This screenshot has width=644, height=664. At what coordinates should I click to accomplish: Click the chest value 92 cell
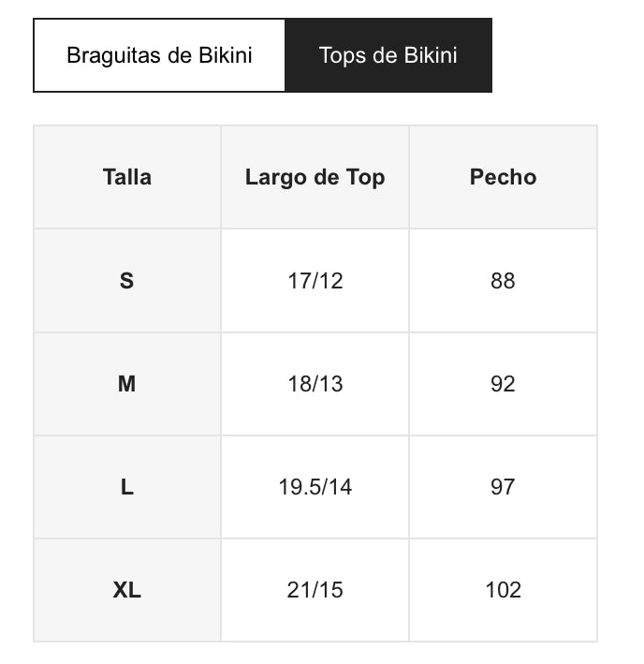click(503, 383)
